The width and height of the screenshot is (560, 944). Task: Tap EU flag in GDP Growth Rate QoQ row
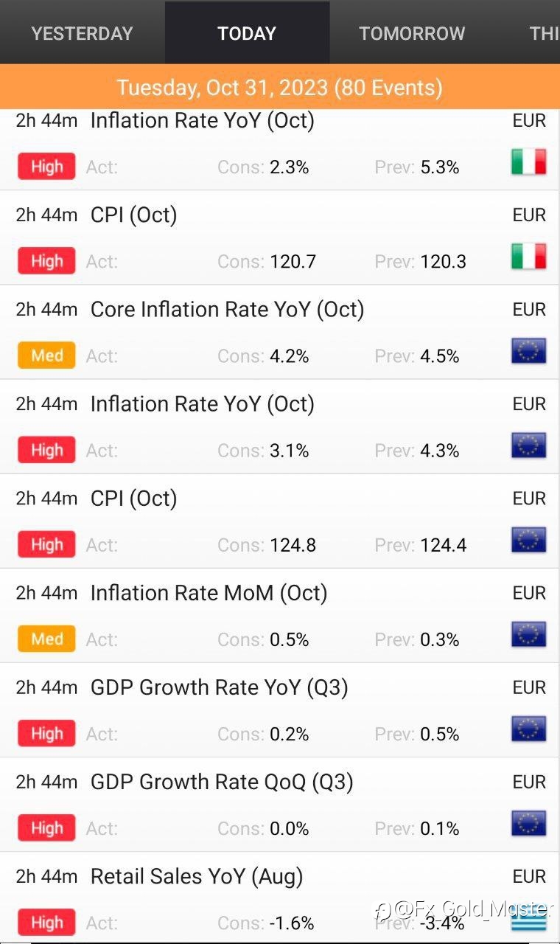[529, 823]
